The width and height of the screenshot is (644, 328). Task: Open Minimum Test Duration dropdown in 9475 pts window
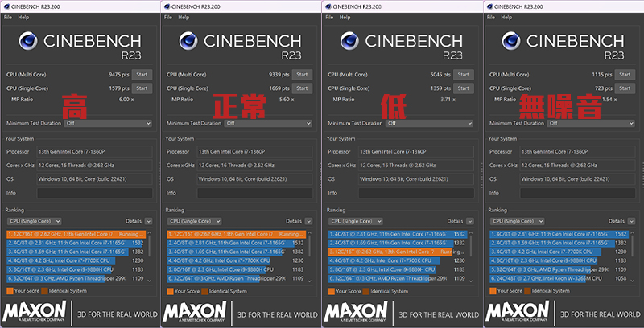tap(108, 123)
